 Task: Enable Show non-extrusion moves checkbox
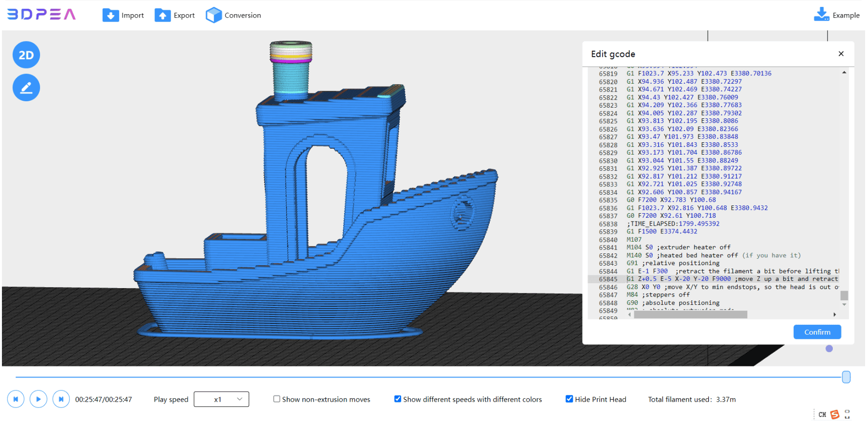277,399
